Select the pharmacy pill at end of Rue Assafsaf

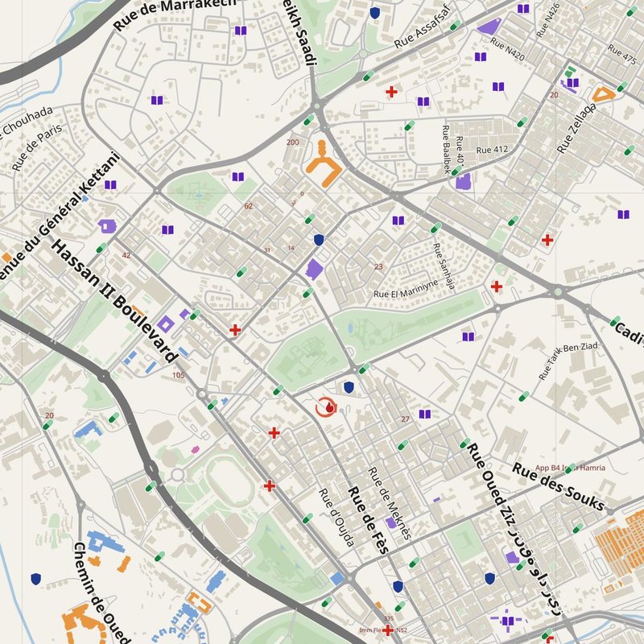point(456,26)
